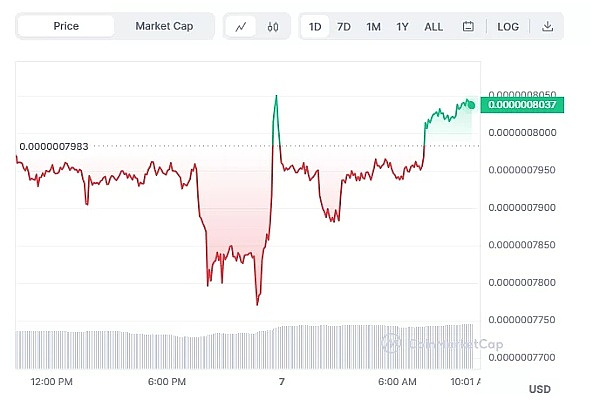Toggle the LOG scale
This screenshot has width=600, height=413.
point(509,27)
